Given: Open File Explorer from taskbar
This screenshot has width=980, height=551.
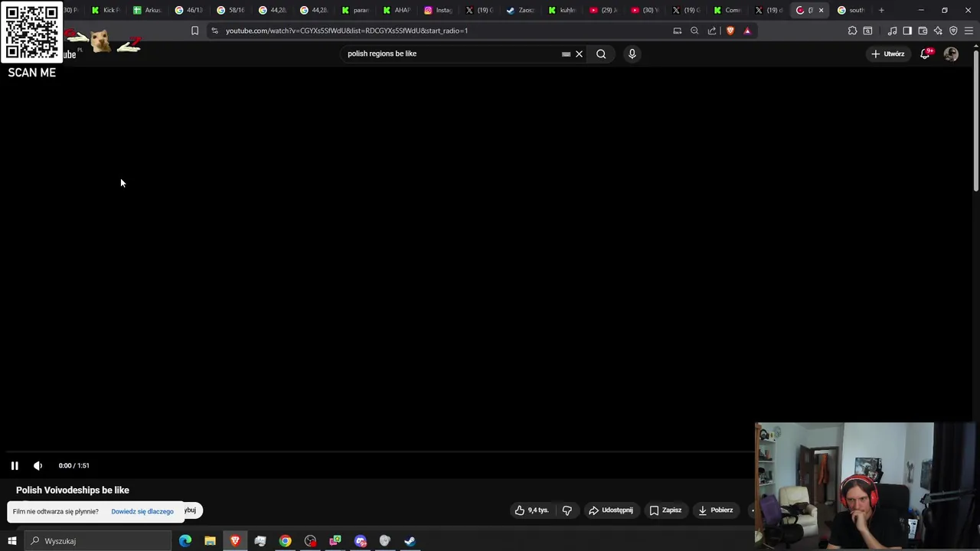Looking at the screenshot, I should click(x=210, y=541).
